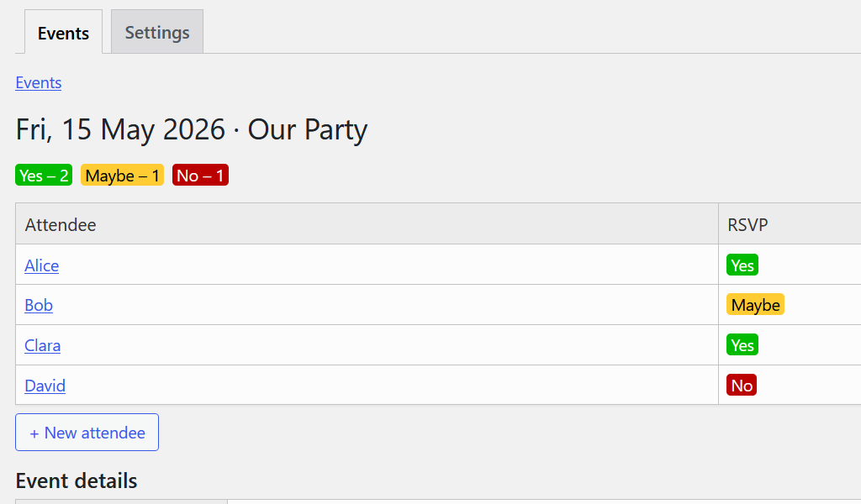The width and height of the screenshot is (861, 504).
Task: Click David's red No RSVP badge
Action: coord(741,385)
